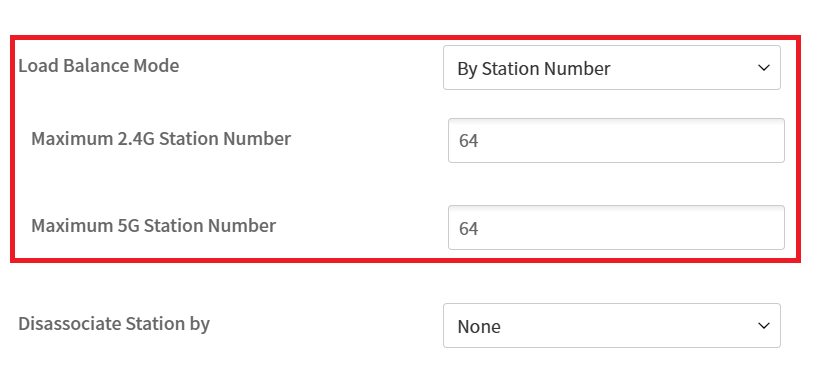Place cursor on 64 in 5G field
The height and width of the screenshot is (377, 832).
(469, 228)
